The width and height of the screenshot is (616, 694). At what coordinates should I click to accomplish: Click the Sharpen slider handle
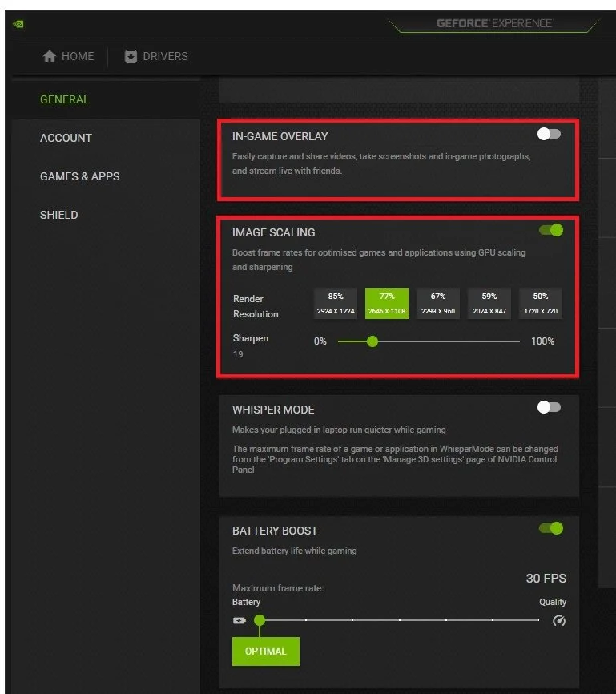[372, 341]
